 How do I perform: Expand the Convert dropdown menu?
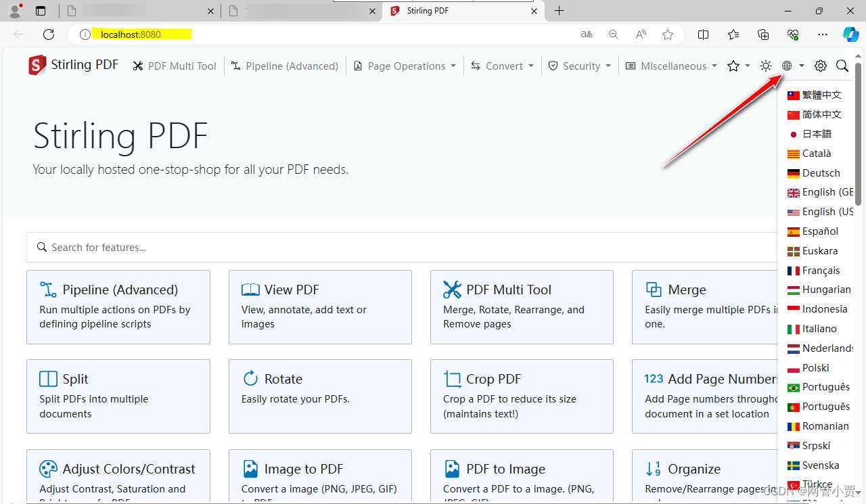pyautogui.click(x=502, y=66)
